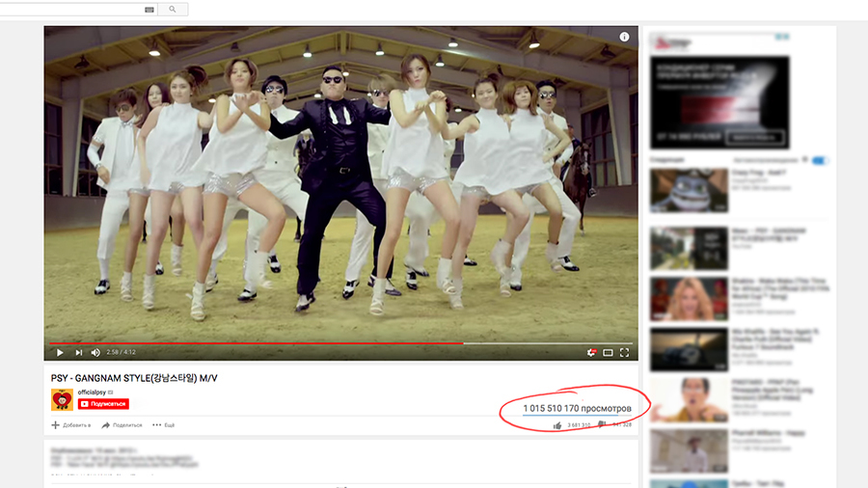Click the 1 015 510 170 просмотров count
This screenshot has width=868, height=488.
click(577, 408)
